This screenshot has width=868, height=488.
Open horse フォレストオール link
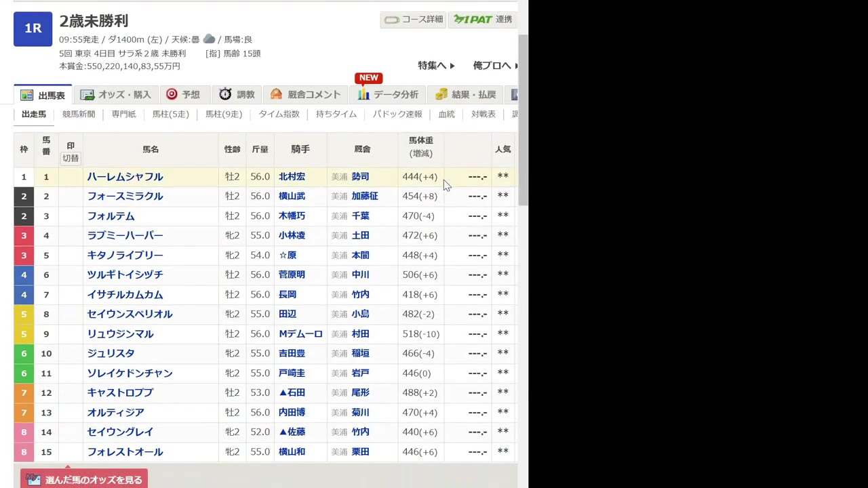[125, 451]
